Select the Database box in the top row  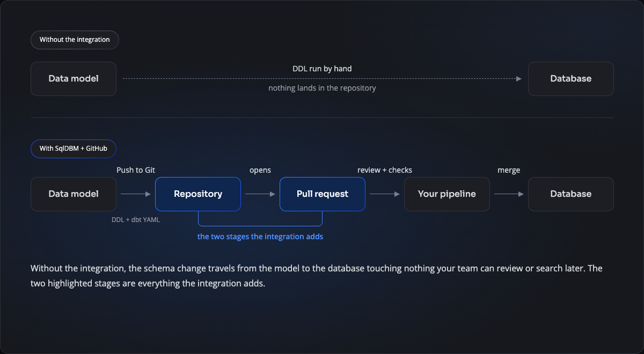(x=571, y=79)
